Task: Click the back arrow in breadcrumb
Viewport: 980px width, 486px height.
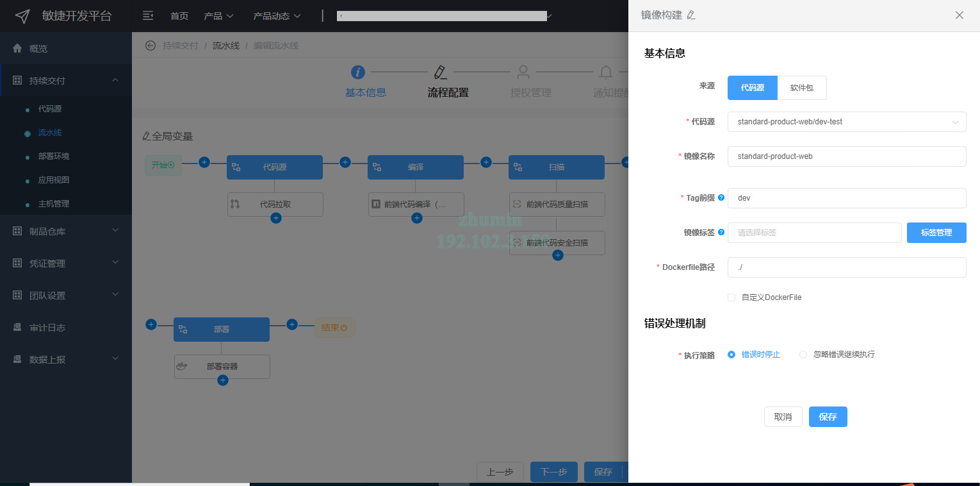Action: point(151,46)
